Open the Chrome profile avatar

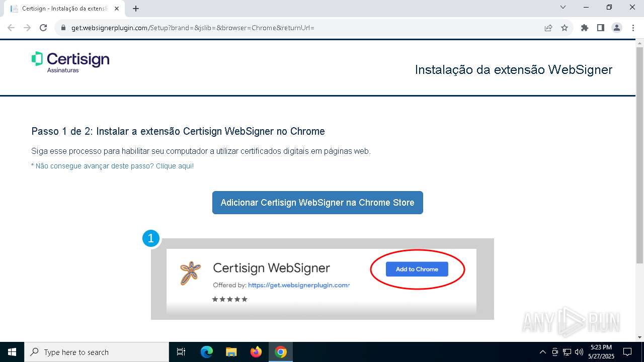(617, 28)
